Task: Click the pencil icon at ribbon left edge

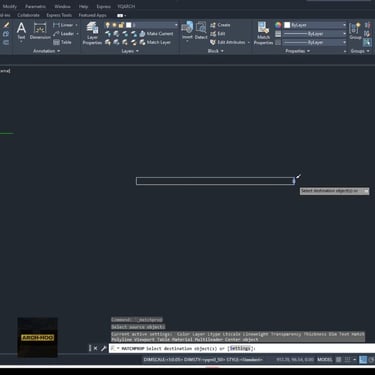Action: [x=6, y=25]
